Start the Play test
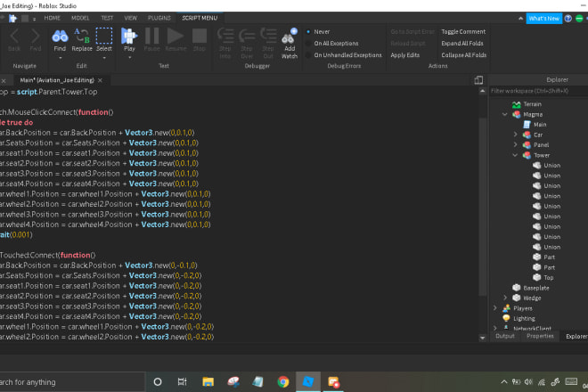 [129, 40]
